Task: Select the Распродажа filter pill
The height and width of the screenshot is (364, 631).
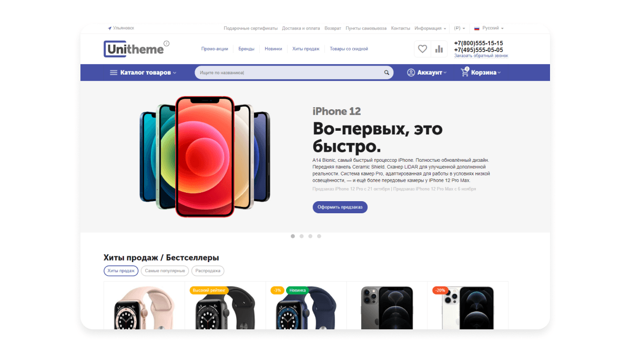Action: [x=208, y=271]
